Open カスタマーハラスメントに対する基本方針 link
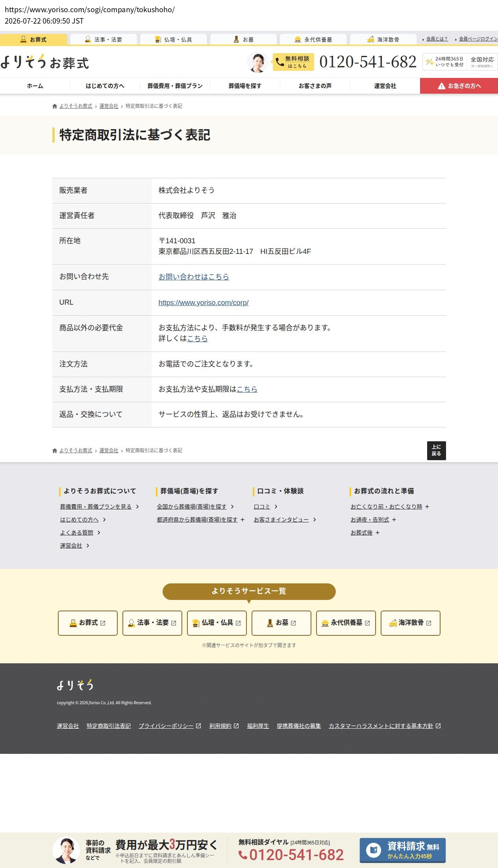The height and width of the screenshot is (868, 498). tap(385, 726)
